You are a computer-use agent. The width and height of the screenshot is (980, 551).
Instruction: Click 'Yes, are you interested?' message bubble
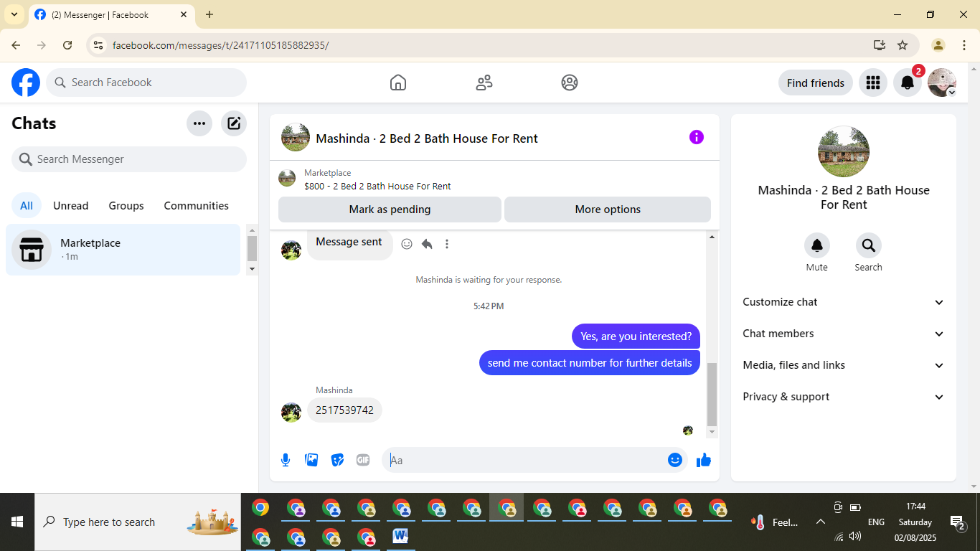point(636,336)
